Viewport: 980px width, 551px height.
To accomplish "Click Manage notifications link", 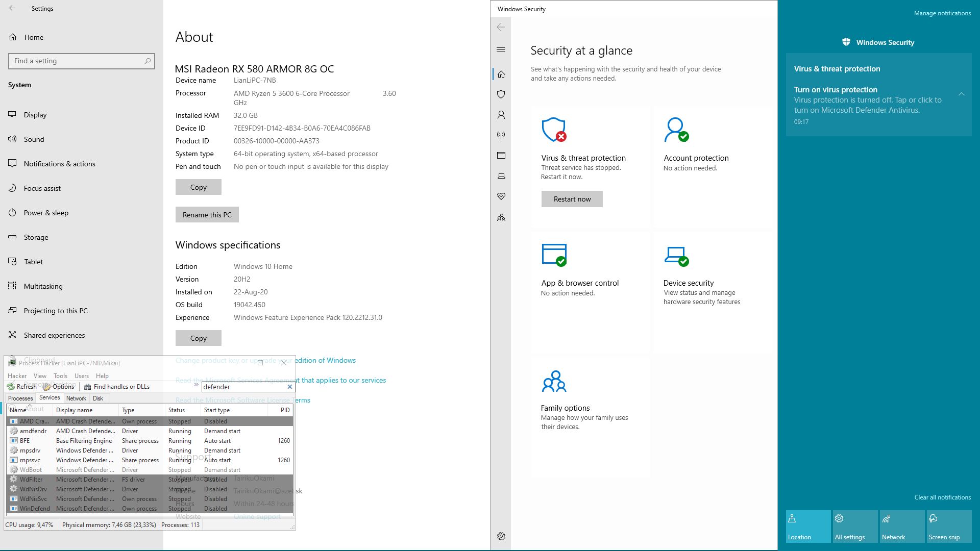I will pos(942,13).
